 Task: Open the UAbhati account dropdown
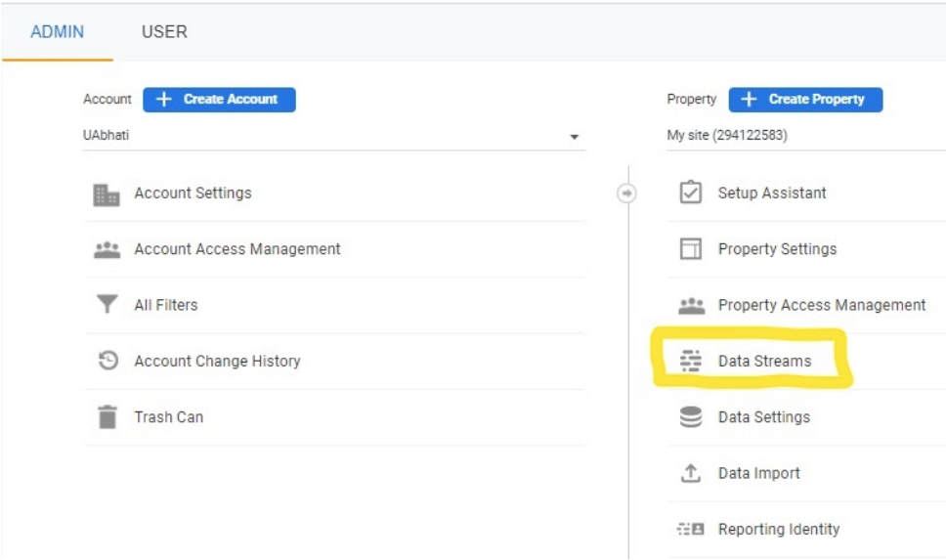[333, 136]
